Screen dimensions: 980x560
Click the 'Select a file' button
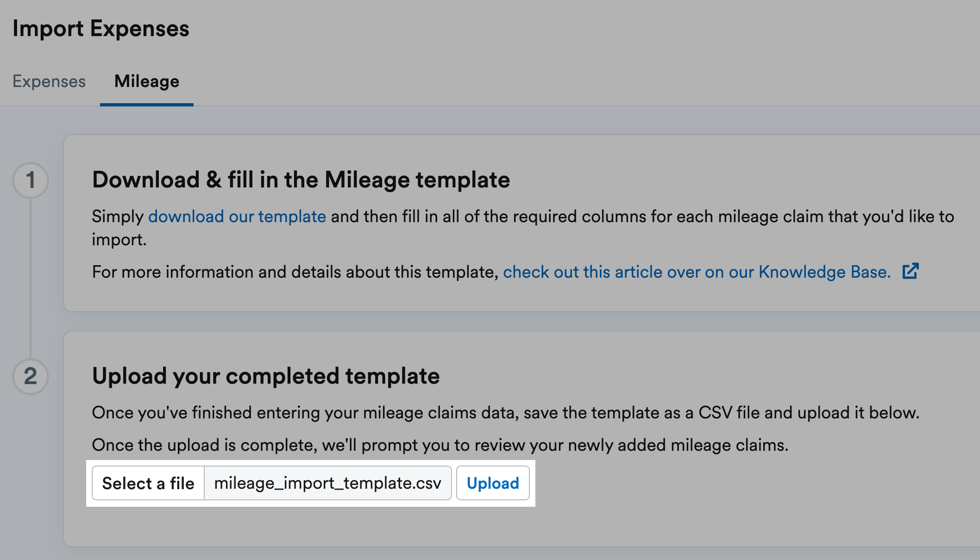coord(148,483)
